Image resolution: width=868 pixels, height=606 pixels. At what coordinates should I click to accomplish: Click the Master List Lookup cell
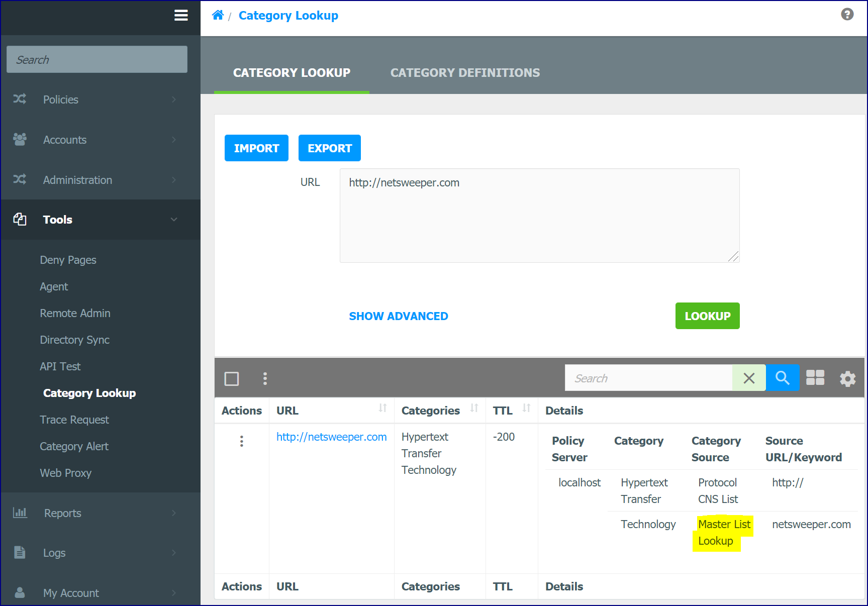pyautogui.click(x=724, y=533)
